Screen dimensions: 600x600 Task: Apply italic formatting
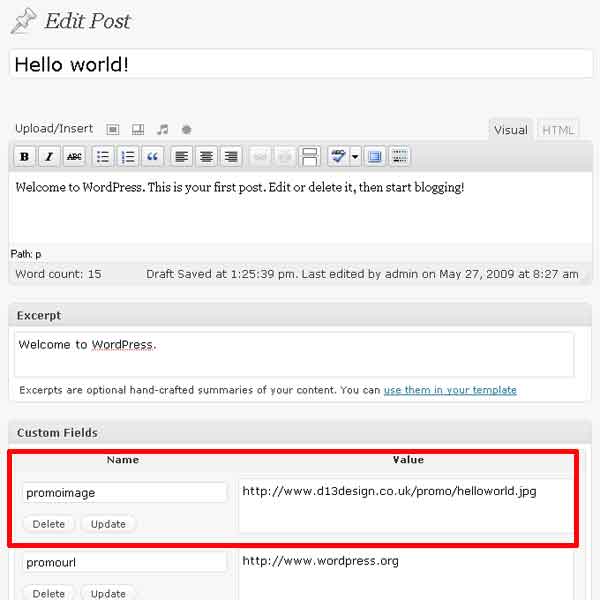tap(48, 156)
